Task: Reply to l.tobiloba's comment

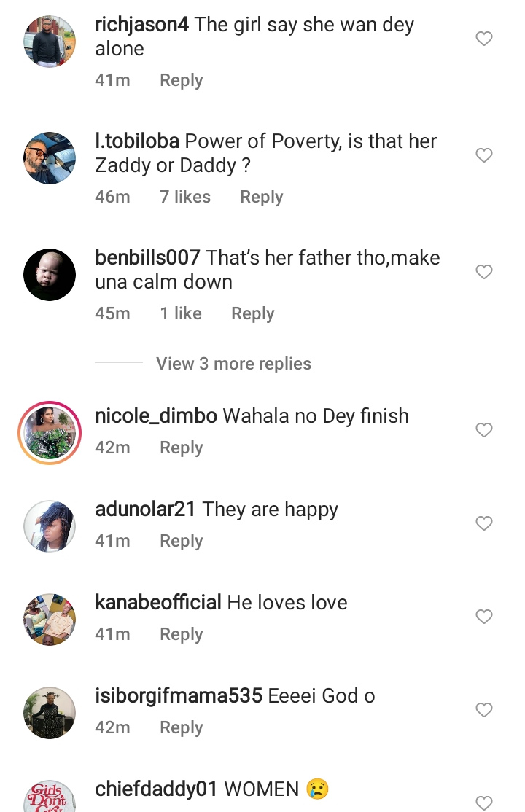Action: 261,197
